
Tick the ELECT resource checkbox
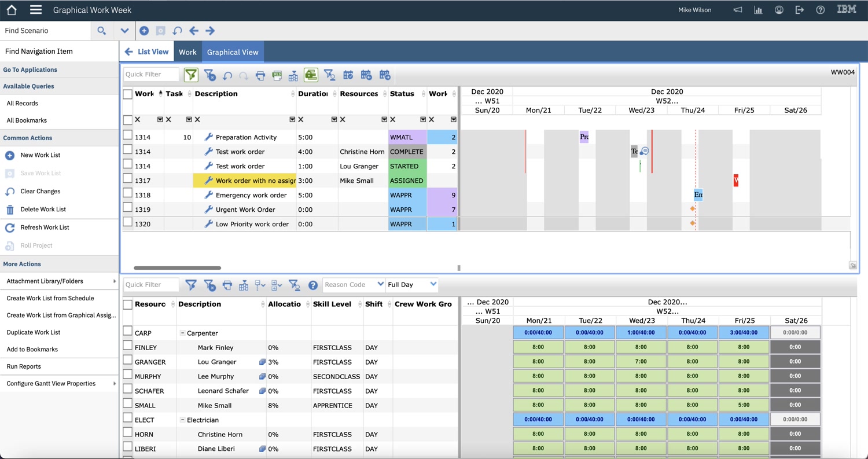128,418
